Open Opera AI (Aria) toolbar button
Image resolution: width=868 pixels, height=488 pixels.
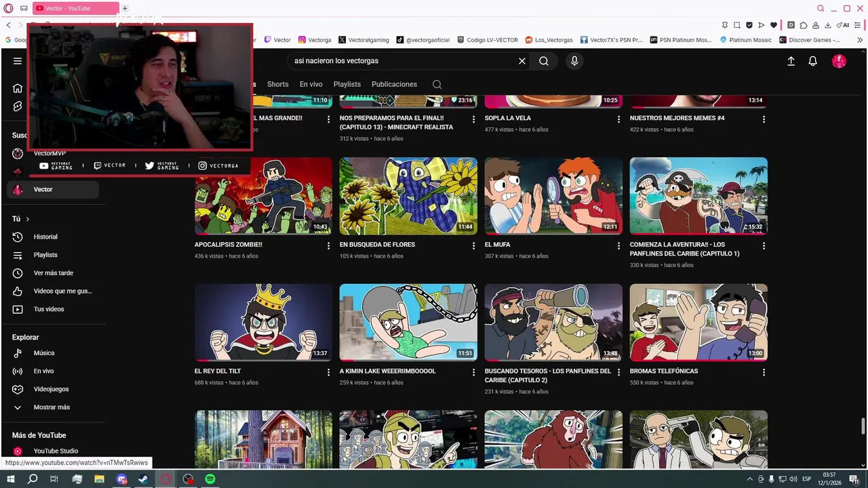click(x=843, y=25)
